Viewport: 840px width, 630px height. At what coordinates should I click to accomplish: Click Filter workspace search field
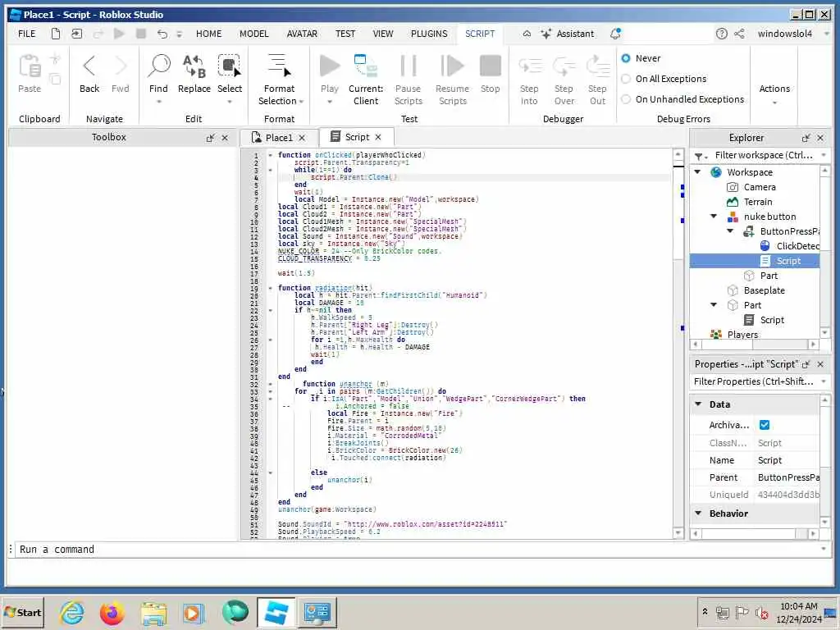tap(764, 155)
